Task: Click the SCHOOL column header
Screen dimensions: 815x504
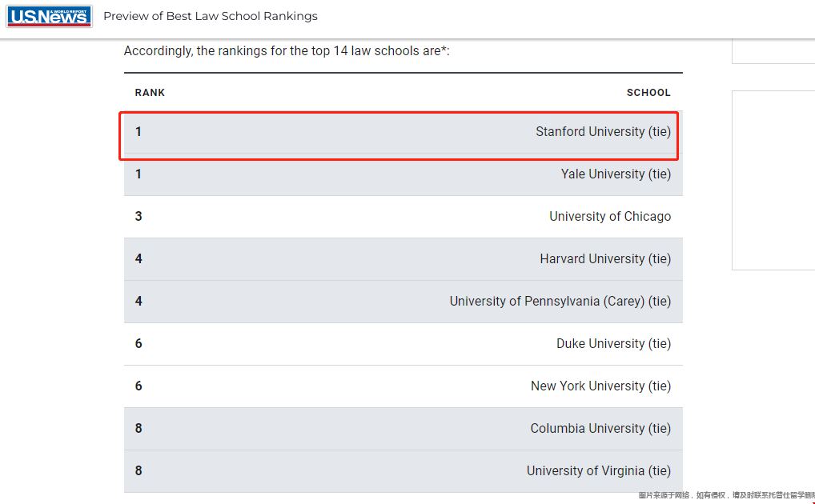Action: tap(648, 93)
